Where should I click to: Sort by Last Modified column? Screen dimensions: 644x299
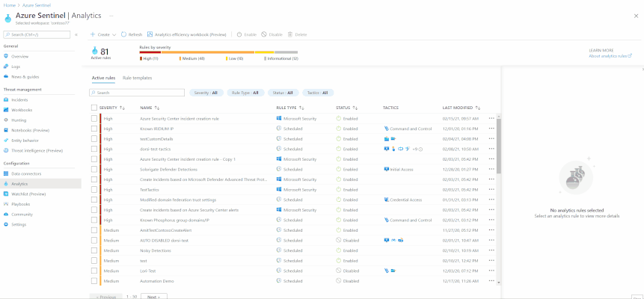461,108
